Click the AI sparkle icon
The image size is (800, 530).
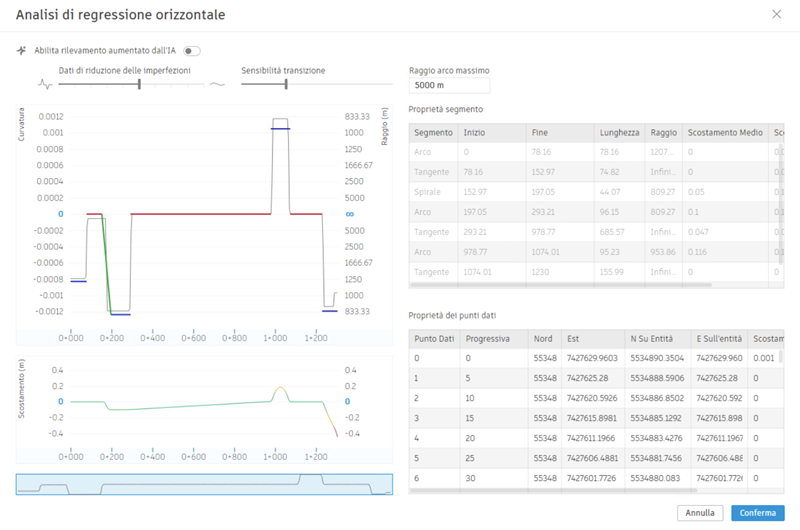click(21, 51)
